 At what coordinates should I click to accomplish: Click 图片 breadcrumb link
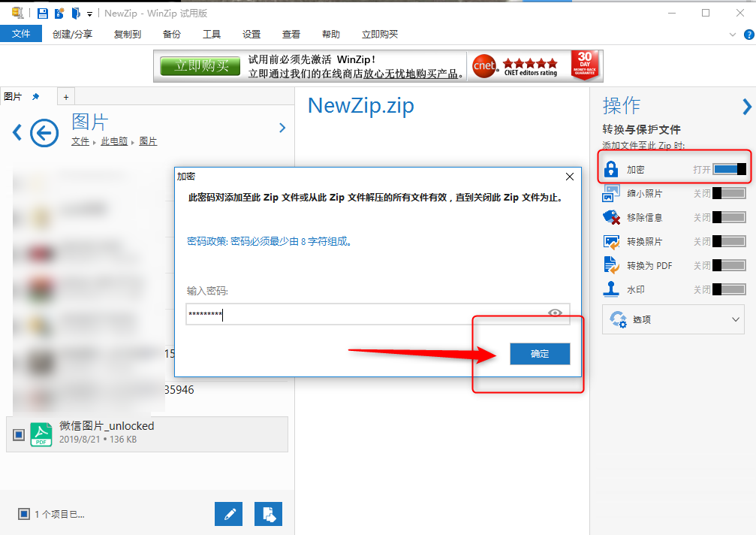(148, 141)
